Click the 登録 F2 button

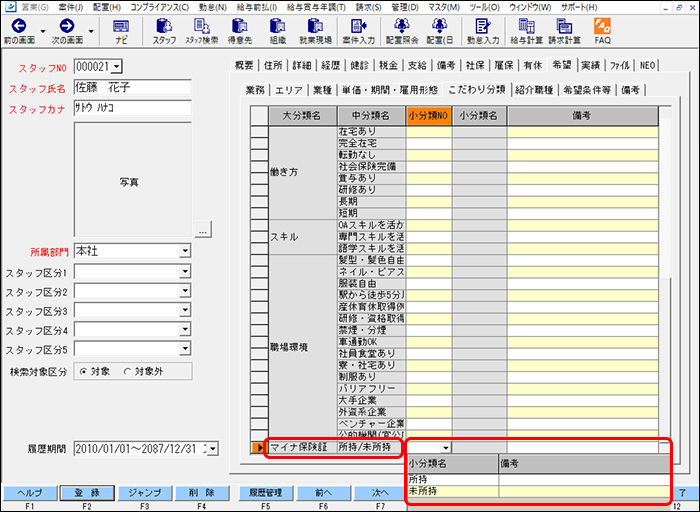click(87, 493)
